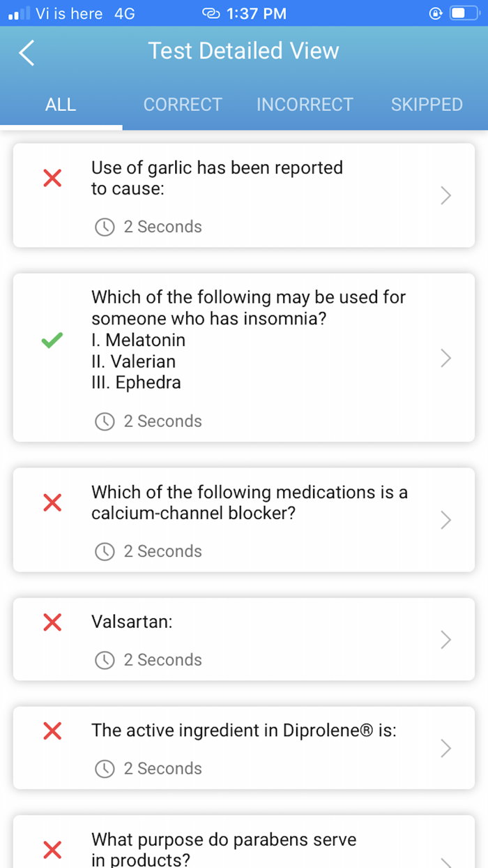Expand the calcium-channel blocker question chevron
Viewport: 488px width, 868px height.
pos(445,520)
